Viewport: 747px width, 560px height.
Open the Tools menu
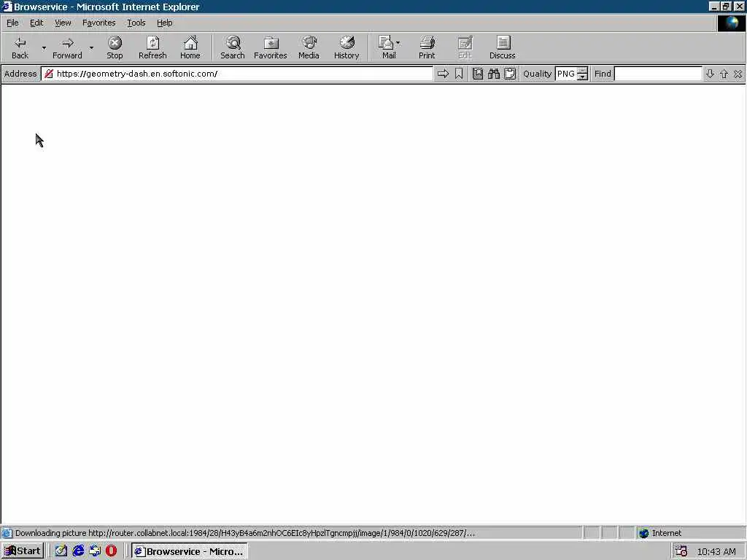136,23
